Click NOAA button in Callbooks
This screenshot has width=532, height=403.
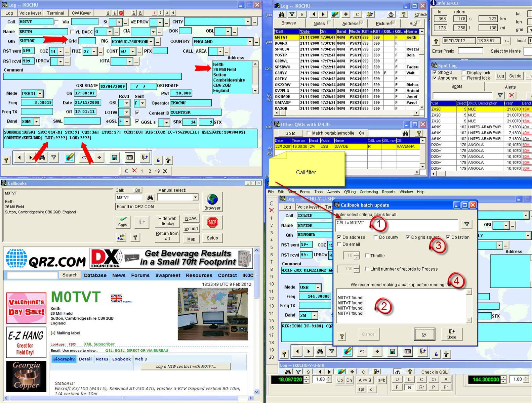191,219
